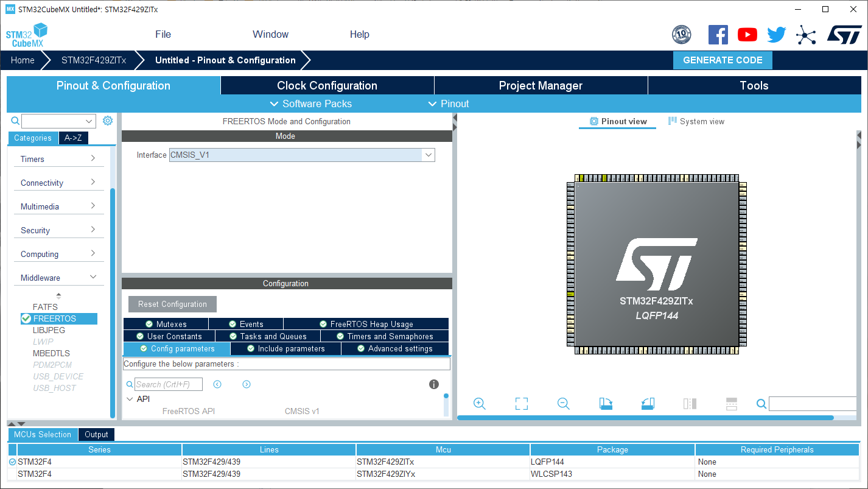Click the STM32CubeMX logo
Image resolution: width=868 pixels, height=489 pixels.
coord(26,35)
